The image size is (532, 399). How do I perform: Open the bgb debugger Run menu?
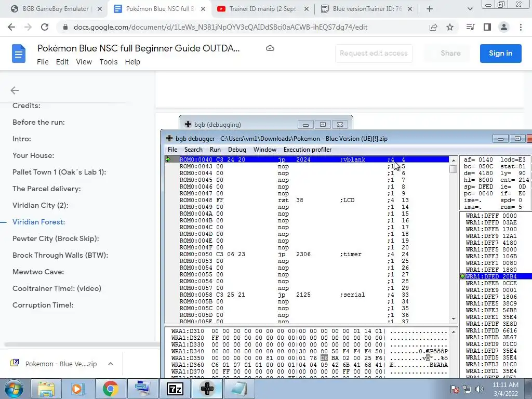(x=215, y=150)
